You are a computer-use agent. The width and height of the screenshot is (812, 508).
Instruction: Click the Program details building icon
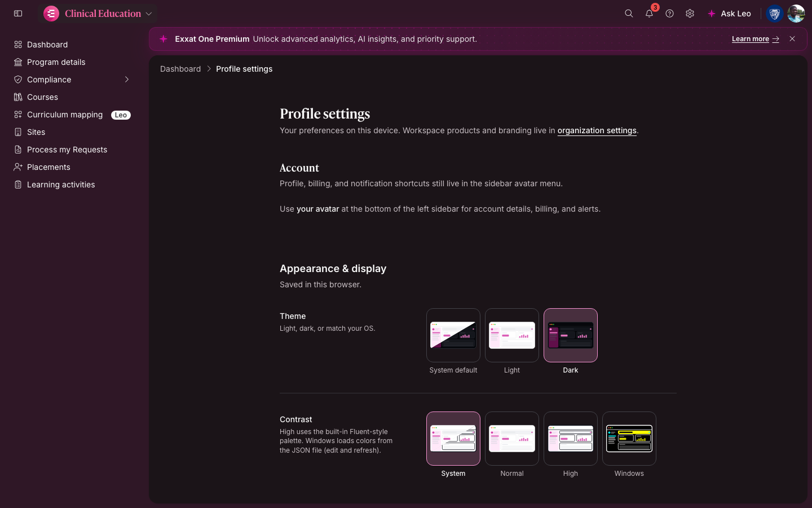(x=18, y=62)
